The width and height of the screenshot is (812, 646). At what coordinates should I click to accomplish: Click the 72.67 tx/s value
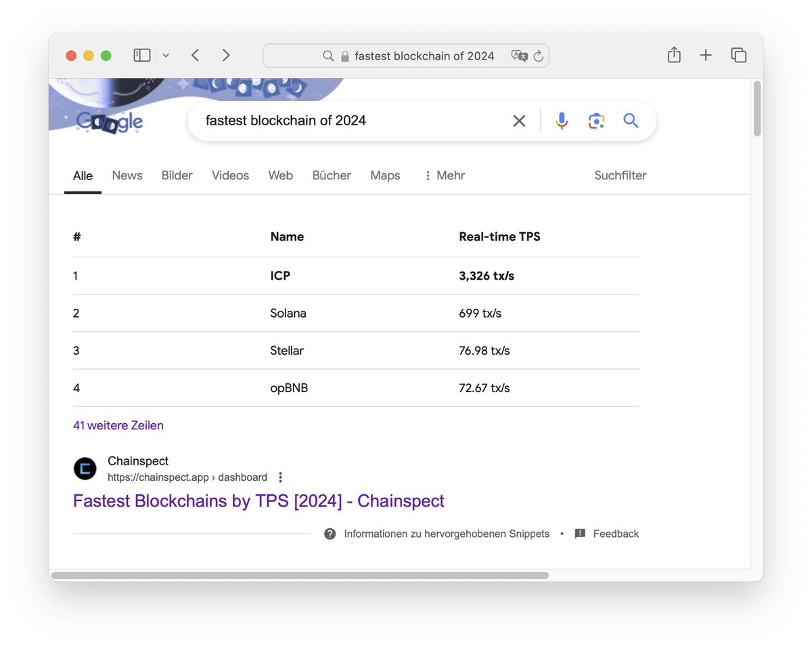[x=484, y=388]
